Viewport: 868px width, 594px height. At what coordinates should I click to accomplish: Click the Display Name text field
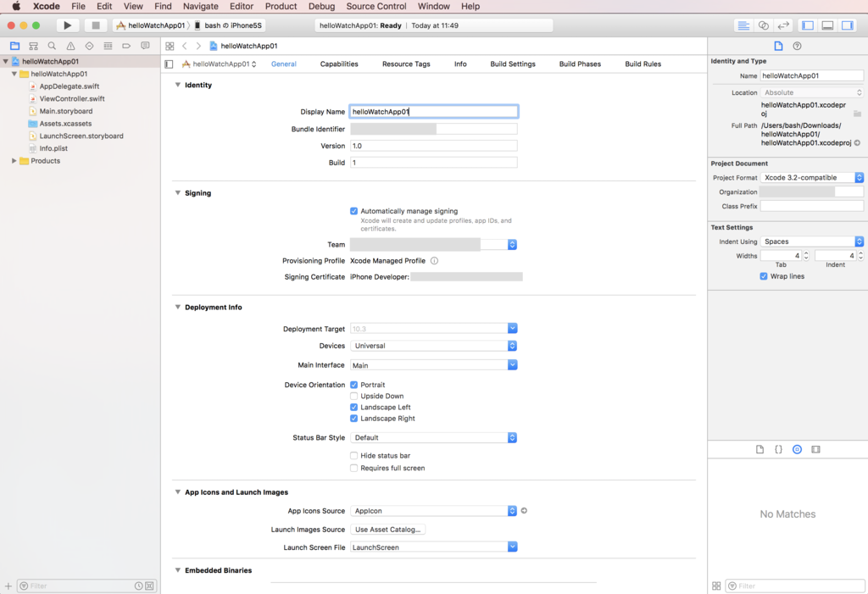click(433, 112)
